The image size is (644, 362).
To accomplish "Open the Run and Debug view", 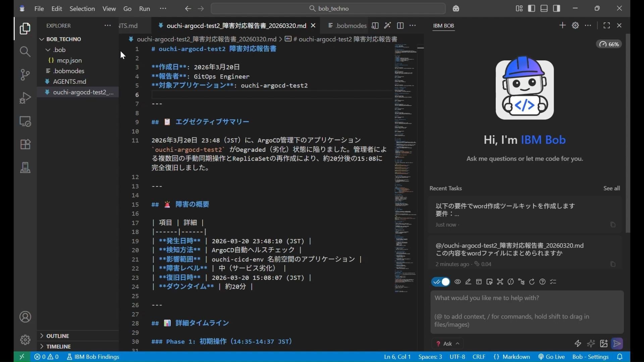I will (x=25, y=98).
